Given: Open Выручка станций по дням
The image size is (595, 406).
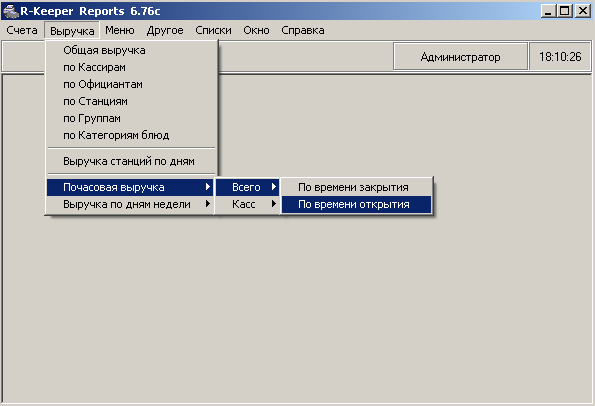Looking at the screenshot, I should (131, 161).
